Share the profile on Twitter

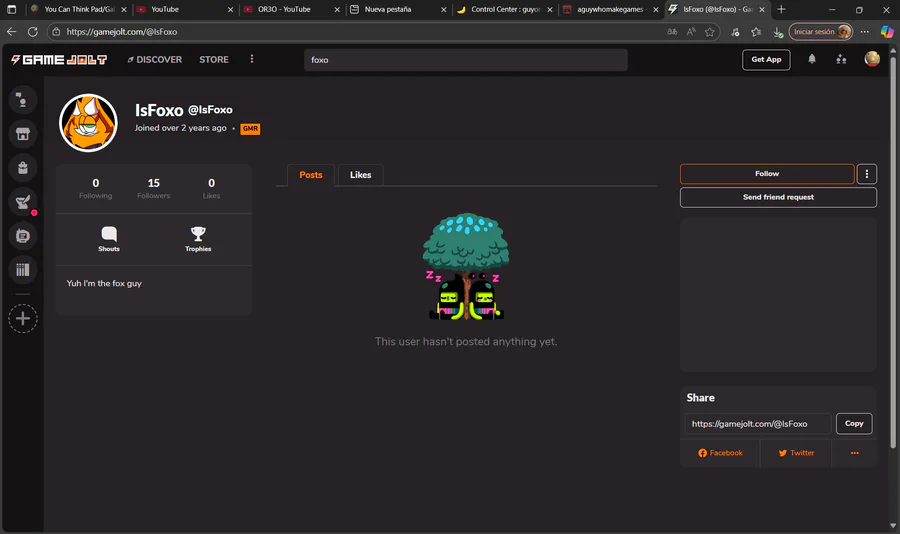tap(796, 453)
